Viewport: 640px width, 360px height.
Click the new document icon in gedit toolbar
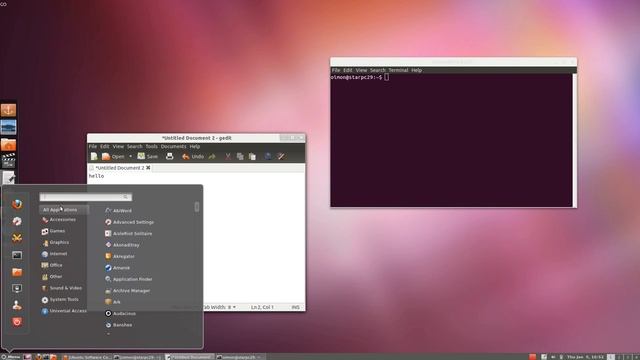[94, 156]
